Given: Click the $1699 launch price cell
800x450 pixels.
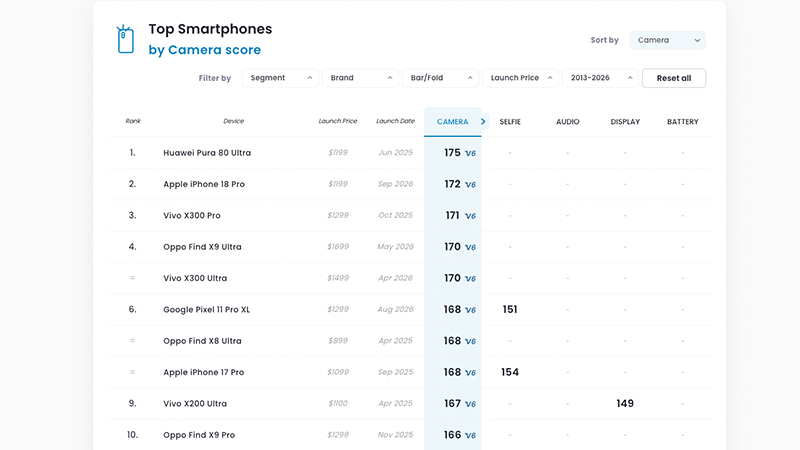Looking at the screenshot, I should coord(338,247).
